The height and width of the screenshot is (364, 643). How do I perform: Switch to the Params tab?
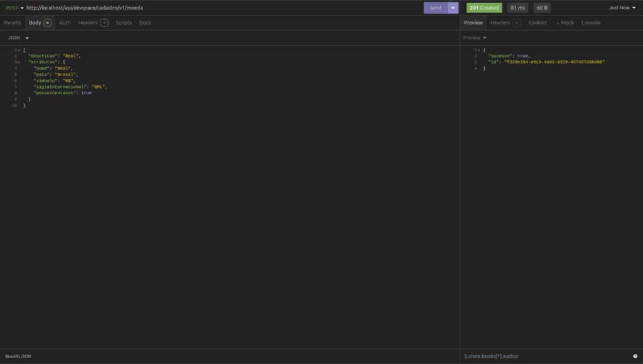pyautogui.click(x=13, y=23)
